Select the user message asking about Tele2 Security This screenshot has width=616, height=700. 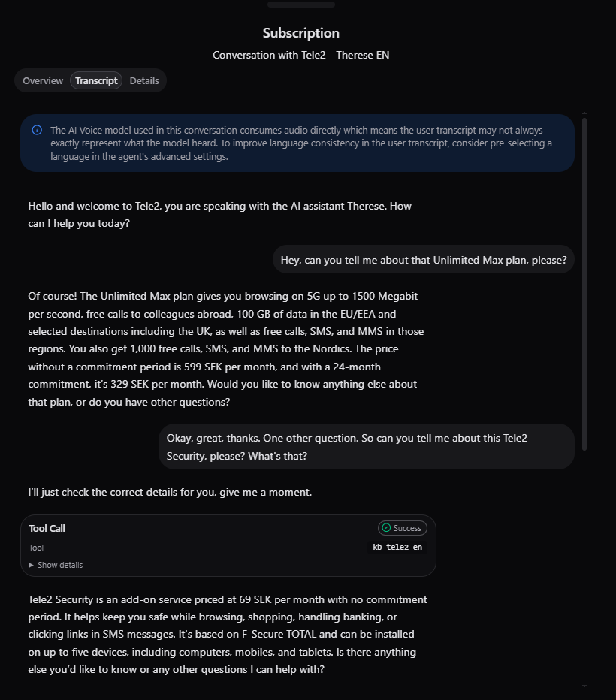(x=366, y=447)
